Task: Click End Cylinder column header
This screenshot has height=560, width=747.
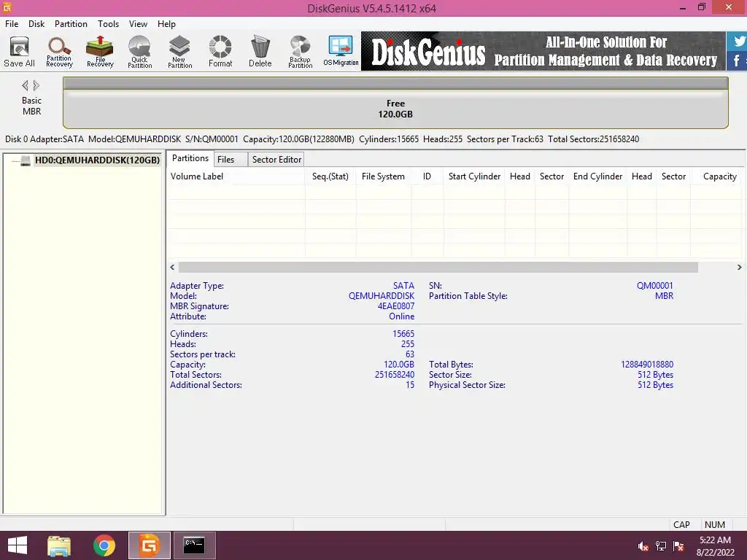Action: point(597,176)
